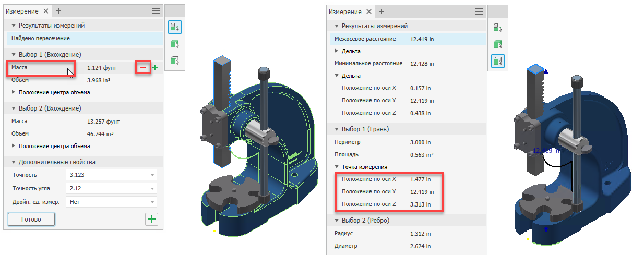Click Дельта X value 0.157 in

tap(421, 88)
